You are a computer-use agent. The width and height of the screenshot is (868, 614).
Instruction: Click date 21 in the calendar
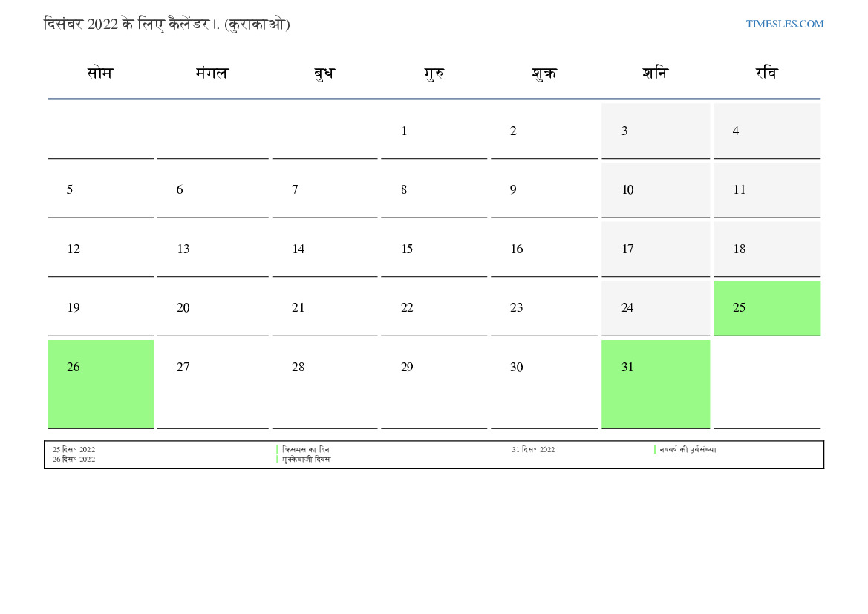(x=324, y=308)
